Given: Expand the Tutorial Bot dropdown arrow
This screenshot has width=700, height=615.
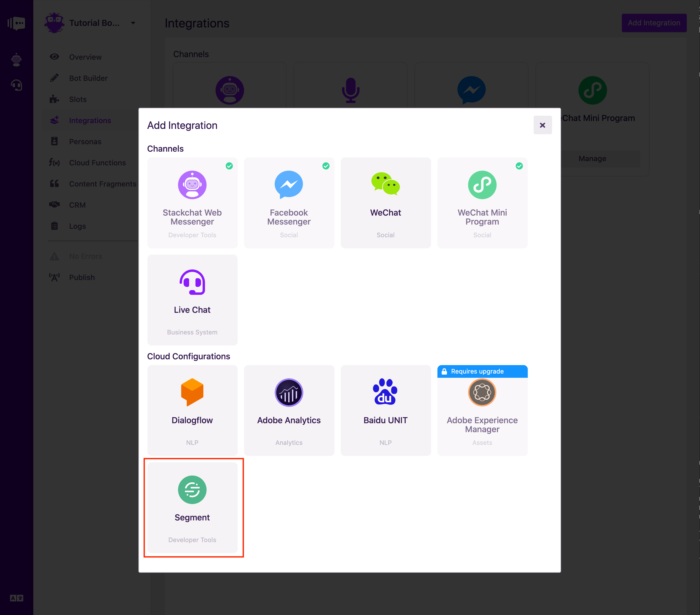Looking at the screenshot, I should click(133, 23).
